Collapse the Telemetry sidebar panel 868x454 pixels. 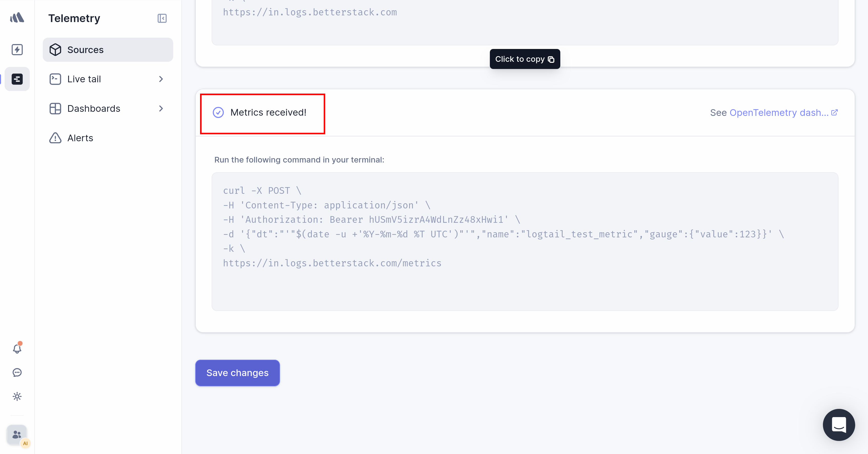tap(162, 18)
